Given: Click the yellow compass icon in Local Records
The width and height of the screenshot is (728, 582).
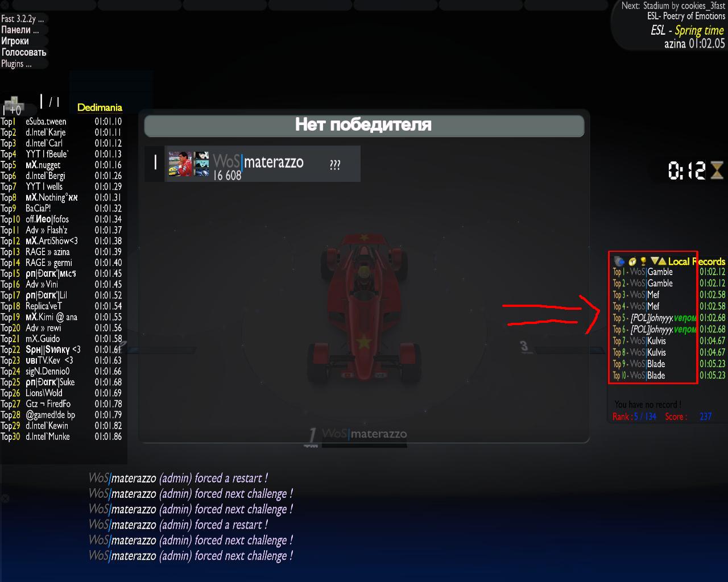Looking at the screenshot, I should click(632, 261).
